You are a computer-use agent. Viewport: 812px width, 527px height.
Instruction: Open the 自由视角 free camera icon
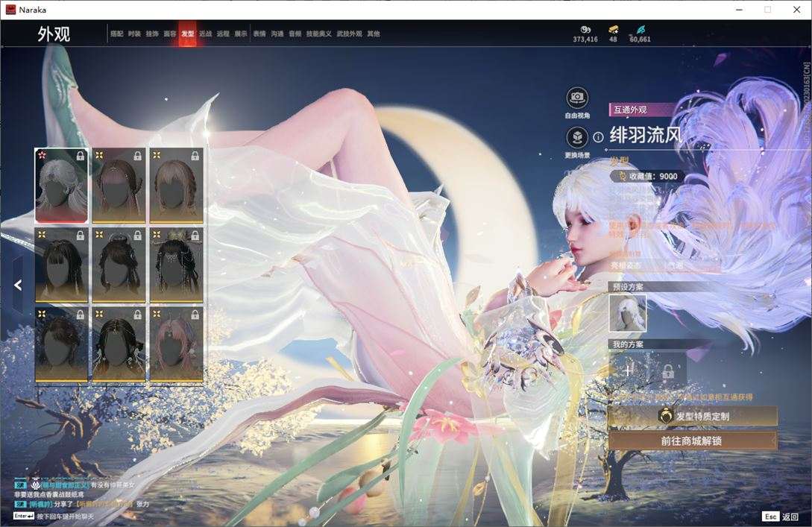577,98
